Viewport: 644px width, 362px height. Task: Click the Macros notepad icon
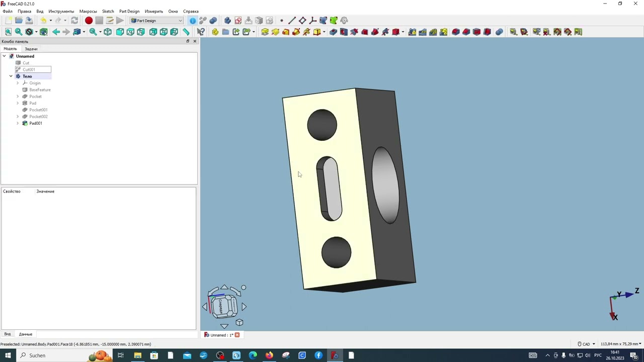coord(110,21)
